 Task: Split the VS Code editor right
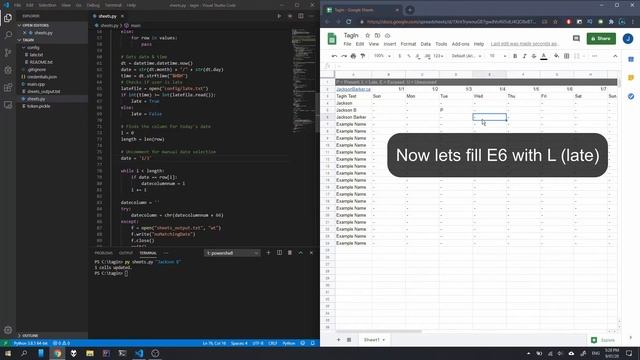[x=301, y=16]
